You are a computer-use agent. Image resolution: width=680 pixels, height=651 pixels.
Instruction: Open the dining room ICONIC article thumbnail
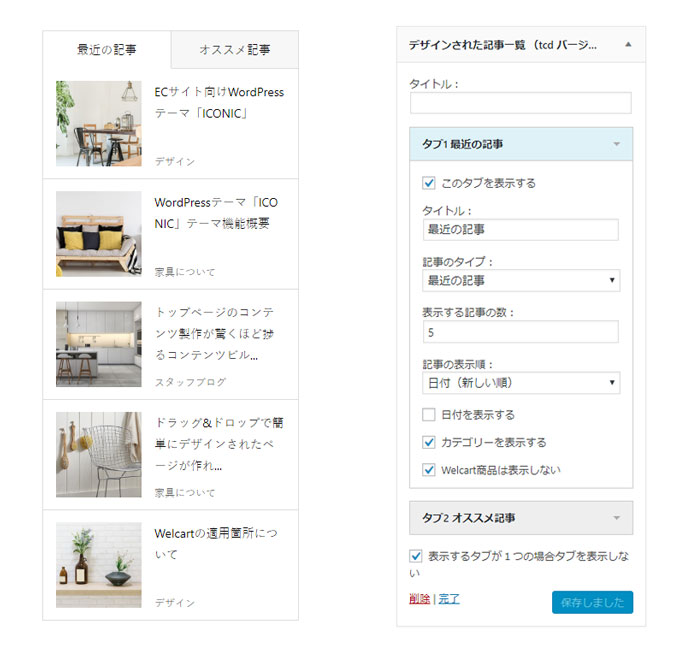(99, 124)
